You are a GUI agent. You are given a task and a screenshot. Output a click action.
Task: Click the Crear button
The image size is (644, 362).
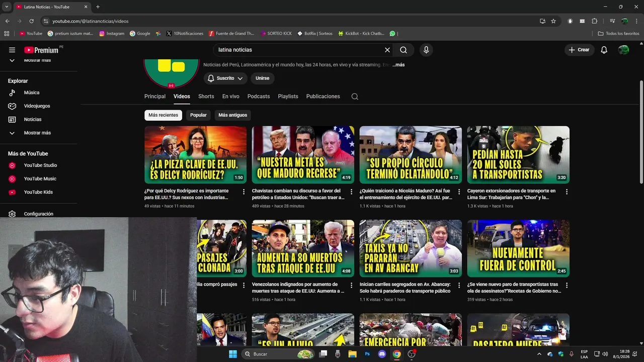579,50
